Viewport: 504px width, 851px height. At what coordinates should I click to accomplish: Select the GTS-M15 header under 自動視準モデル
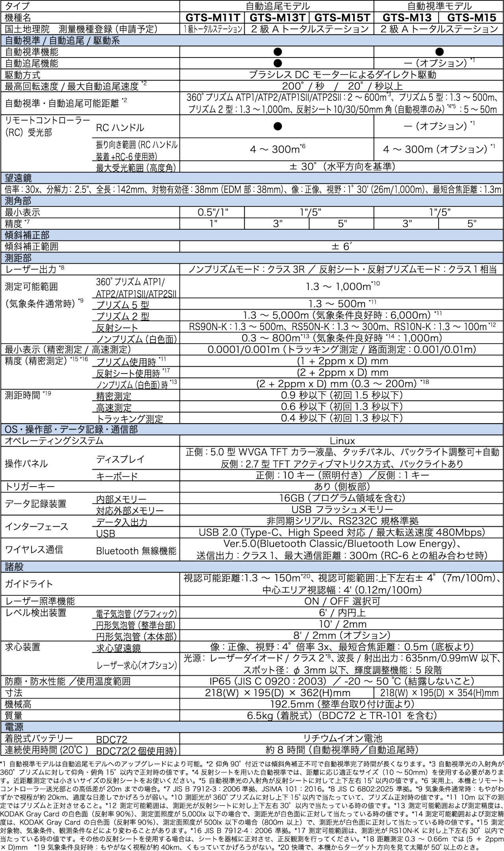pos(471,17)
